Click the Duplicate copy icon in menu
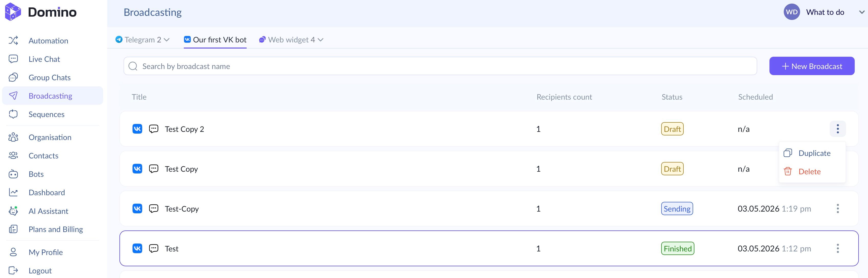 (x=788, y=153)
